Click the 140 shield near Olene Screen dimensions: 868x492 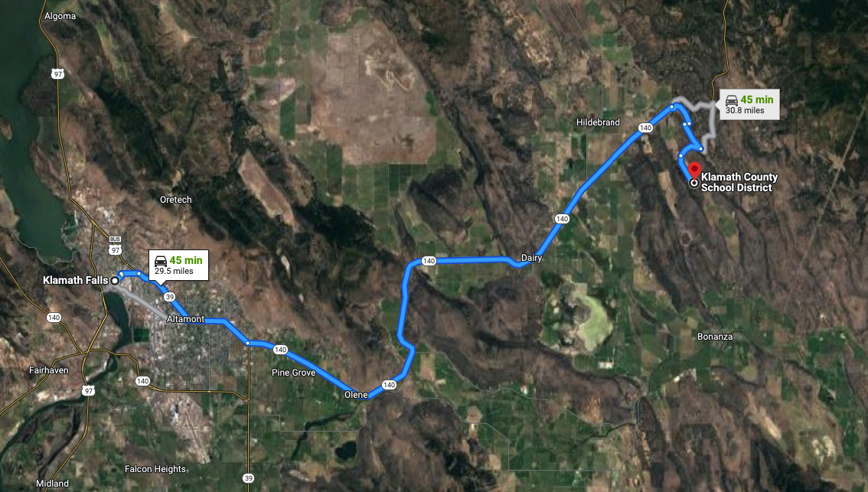(389, 385)
